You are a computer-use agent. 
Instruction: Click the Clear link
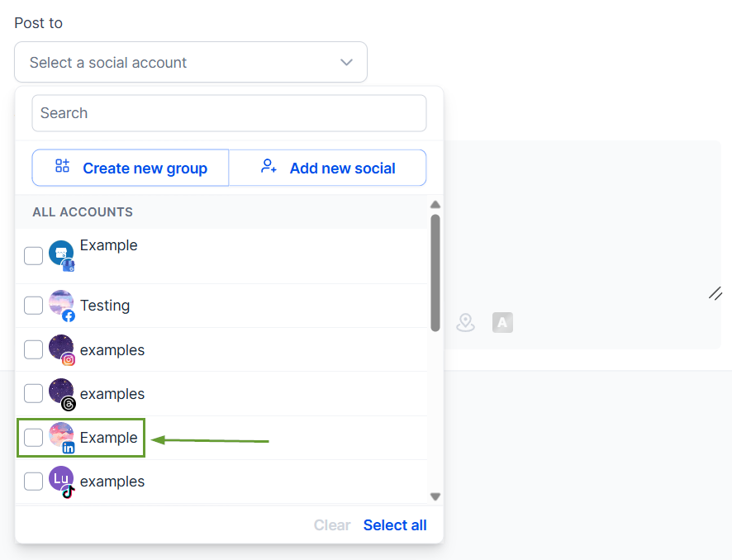tap(332, 525)
